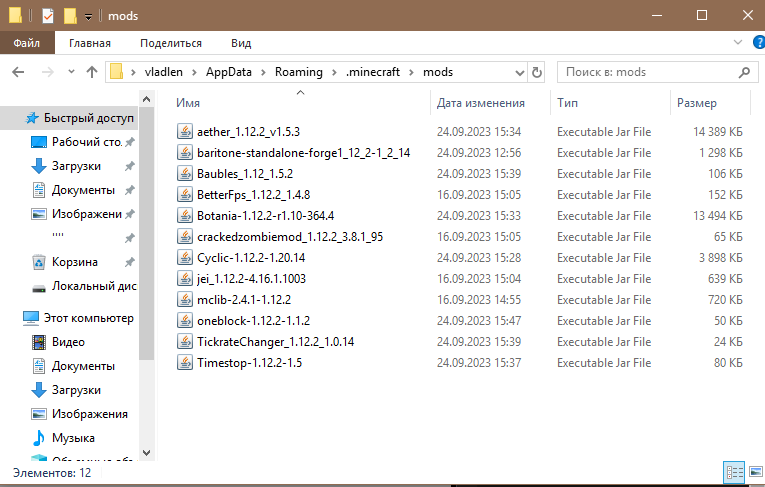Expand the ribbon with chevron
Image resolution: width=765 pixels, height=487 pixels.
[738, 42]
